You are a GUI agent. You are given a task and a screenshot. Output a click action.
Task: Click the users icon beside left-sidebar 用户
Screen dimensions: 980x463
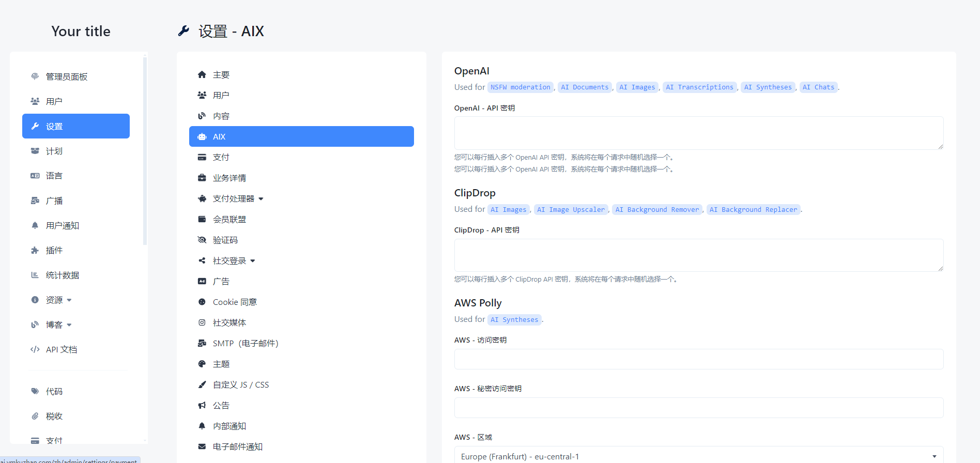coord(35,101)
